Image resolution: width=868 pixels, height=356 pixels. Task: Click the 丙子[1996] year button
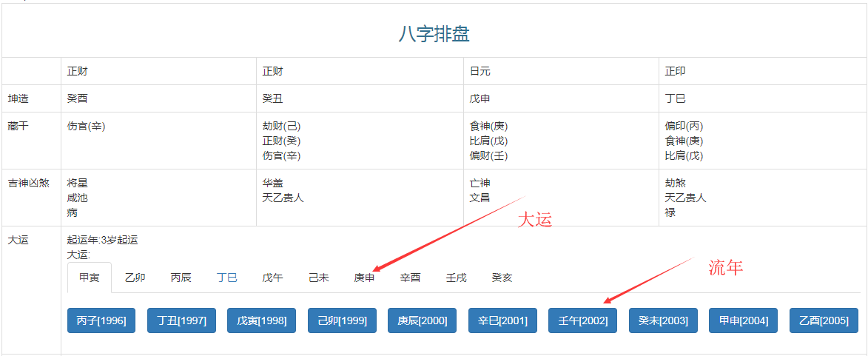coord(101,320)
